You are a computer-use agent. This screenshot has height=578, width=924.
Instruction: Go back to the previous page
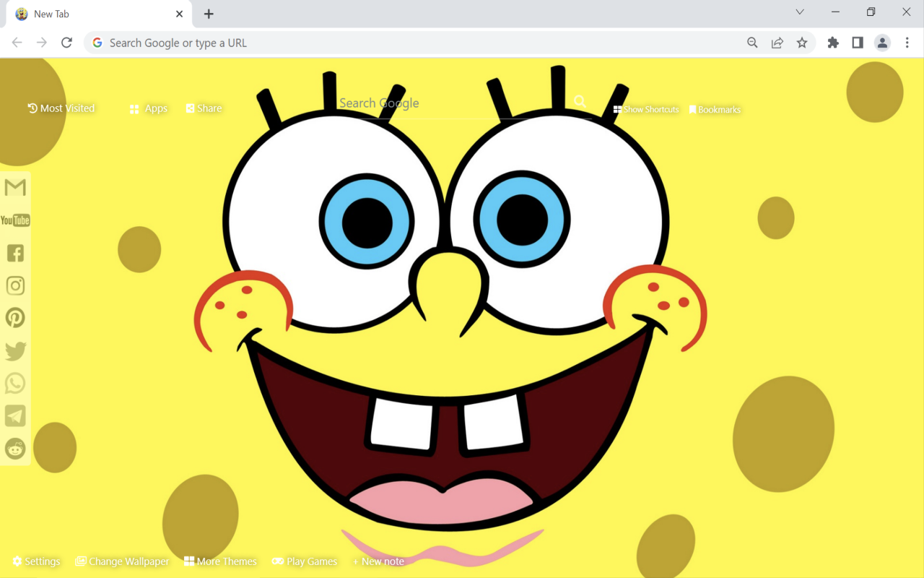(17, 43)
